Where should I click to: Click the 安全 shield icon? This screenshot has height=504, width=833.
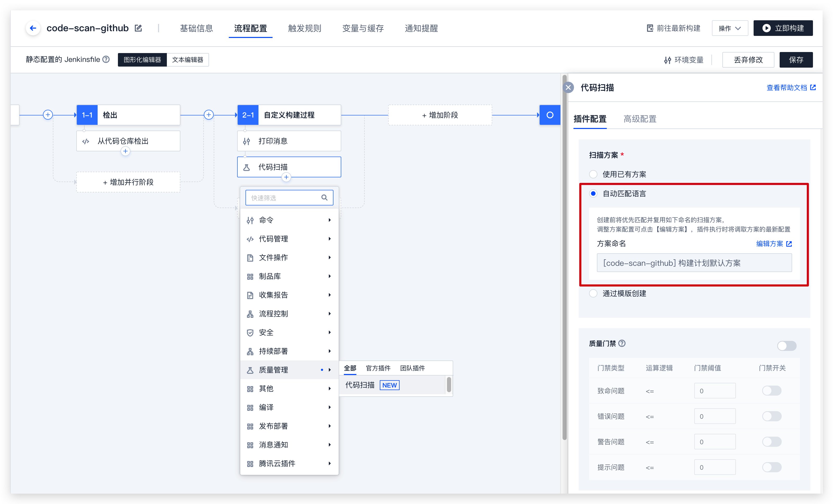[250, 333]
